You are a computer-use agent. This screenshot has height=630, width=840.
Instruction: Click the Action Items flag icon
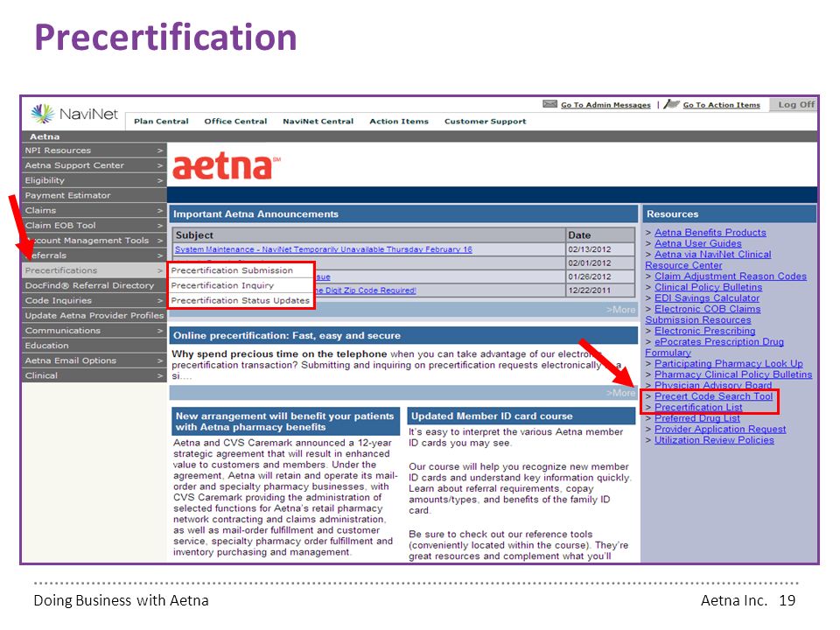[671, 104]
